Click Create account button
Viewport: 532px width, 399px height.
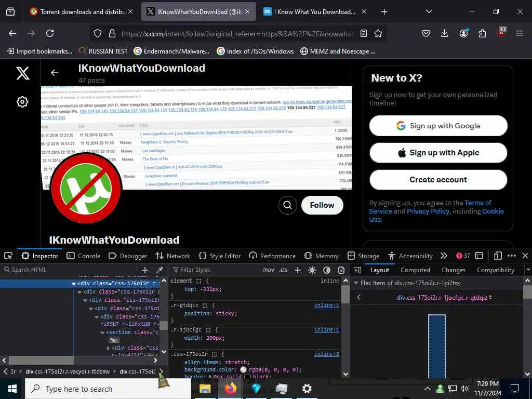click(438, 180)
